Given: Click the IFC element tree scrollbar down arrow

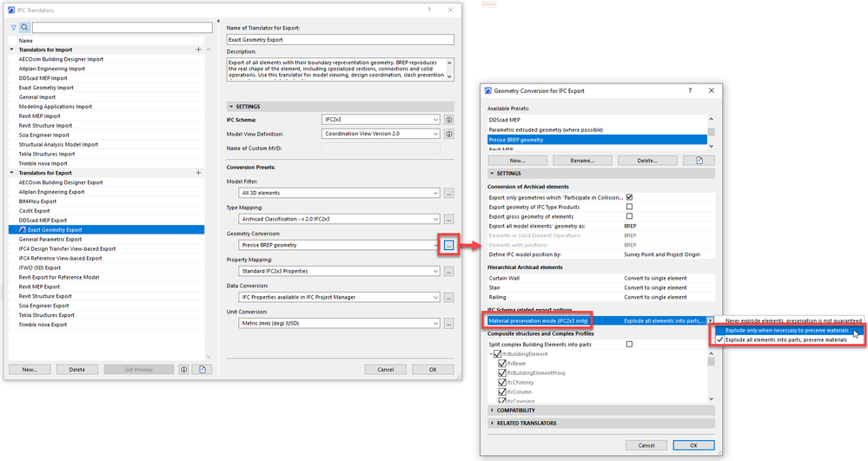Looking at the screenshot, I should [x=712, y=399].
